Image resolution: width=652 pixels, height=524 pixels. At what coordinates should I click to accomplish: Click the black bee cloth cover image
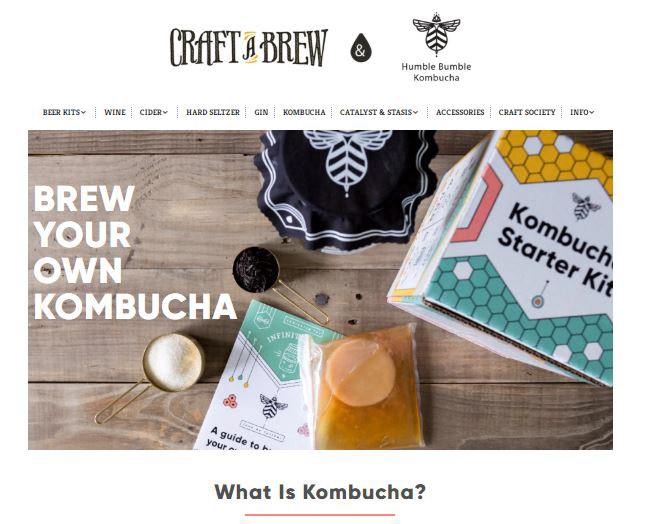342,189
